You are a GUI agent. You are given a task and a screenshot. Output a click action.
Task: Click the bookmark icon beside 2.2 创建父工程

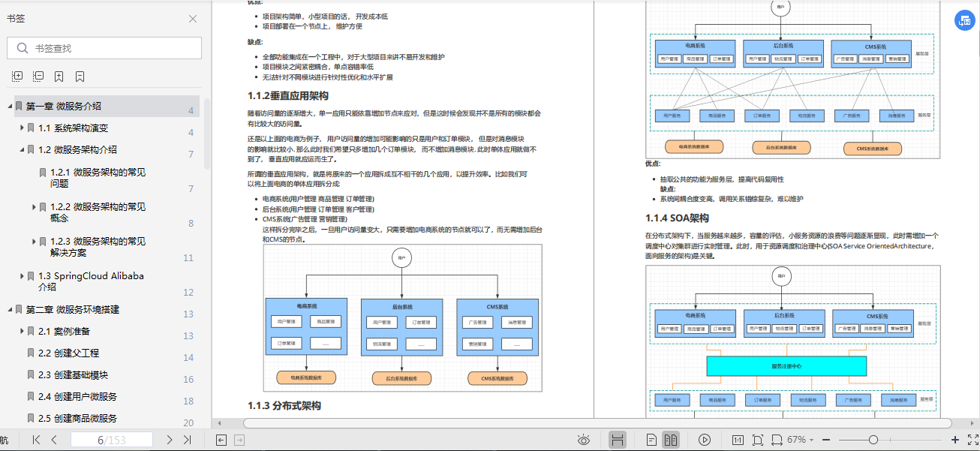[31, 353]
